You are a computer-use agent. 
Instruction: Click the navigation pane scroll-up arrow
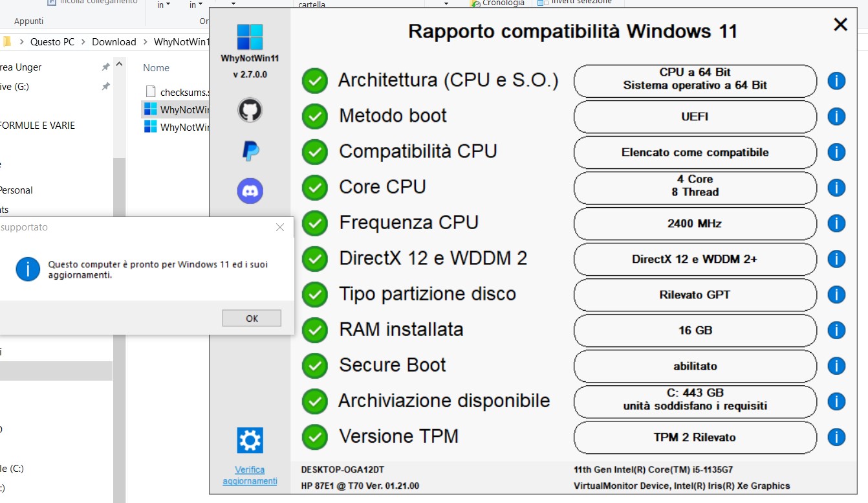(119, 65)
